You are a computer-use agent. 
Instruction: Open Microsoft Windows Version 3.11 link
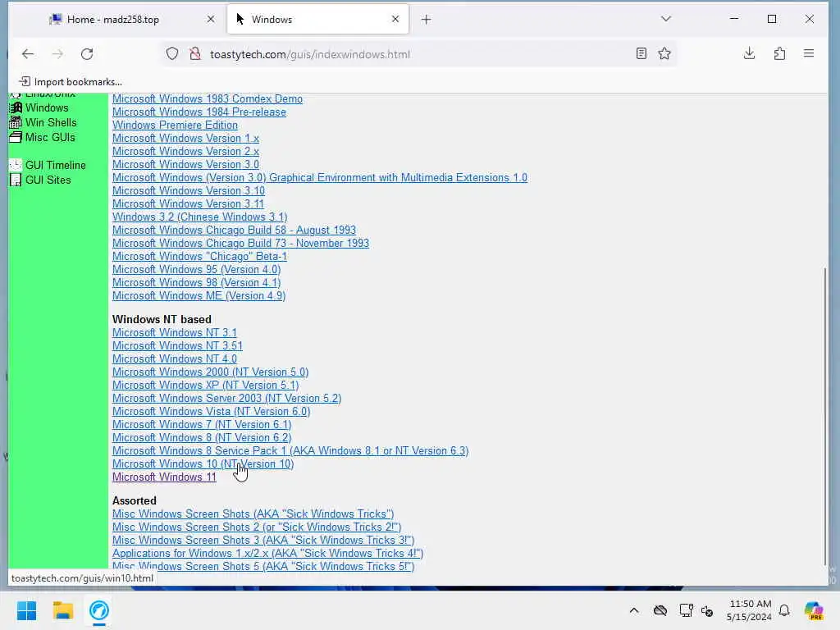(188, 204)
